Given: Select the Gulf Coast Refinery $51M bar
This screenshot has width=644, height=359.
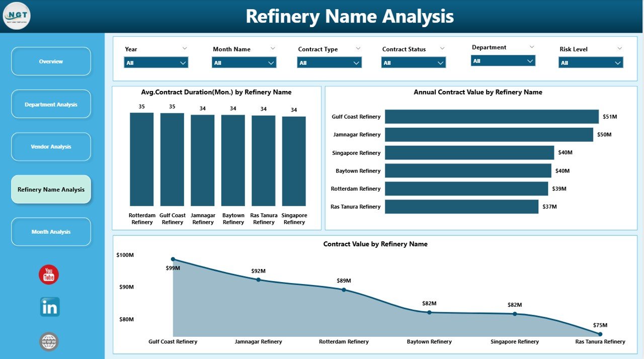Looking at the screenshot, I should click(491, 116).
